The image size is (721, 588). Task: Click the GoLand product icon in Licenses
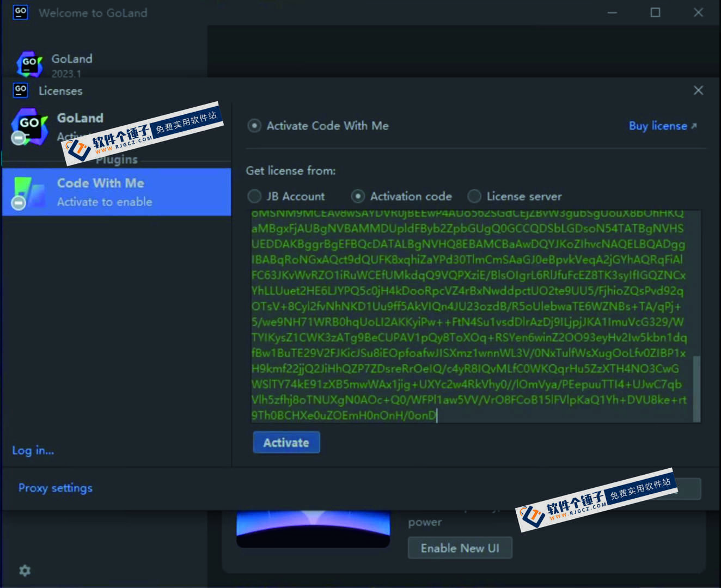click(29, 126)
